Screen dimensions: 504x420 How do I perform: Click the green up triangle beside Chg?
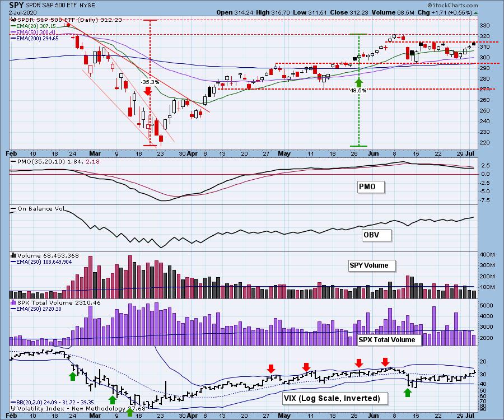[475, 13]
